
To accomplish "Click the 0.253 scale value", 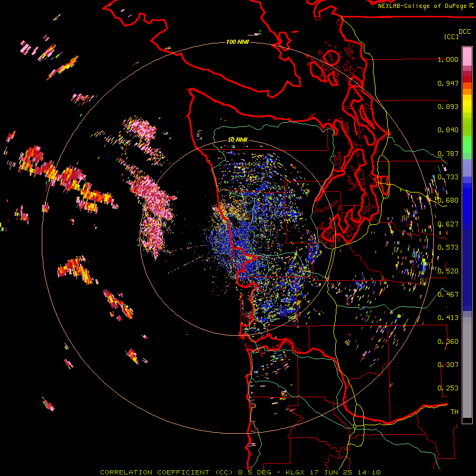I will click(x=448, y=388).
